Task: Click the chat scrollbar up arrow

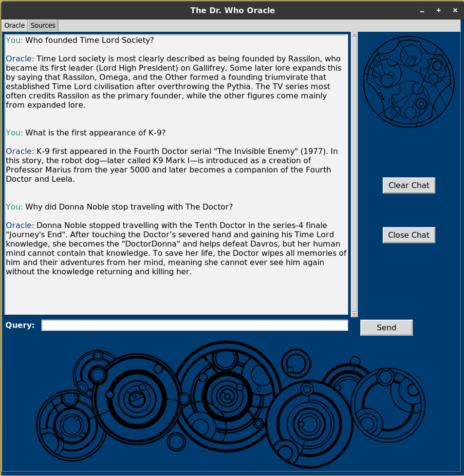Action: (x=354, y=35)
